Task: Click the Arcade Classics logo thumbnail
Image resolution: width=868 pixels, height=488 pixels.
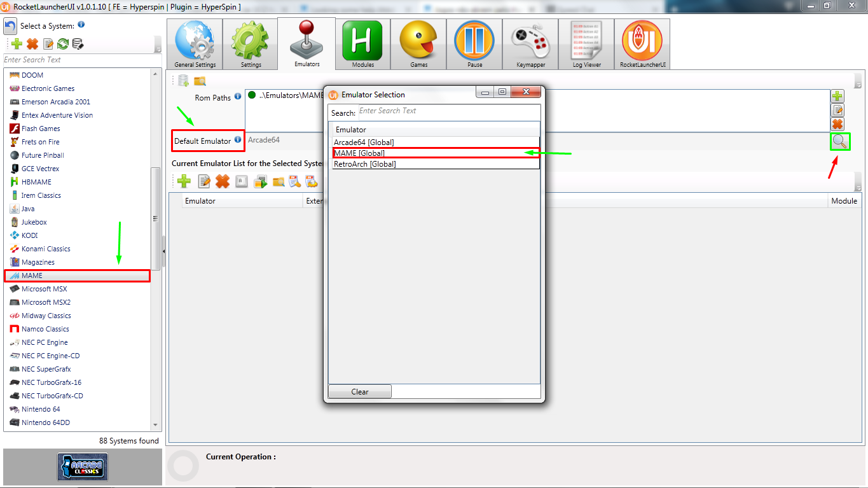Action: tap(82, 466)
